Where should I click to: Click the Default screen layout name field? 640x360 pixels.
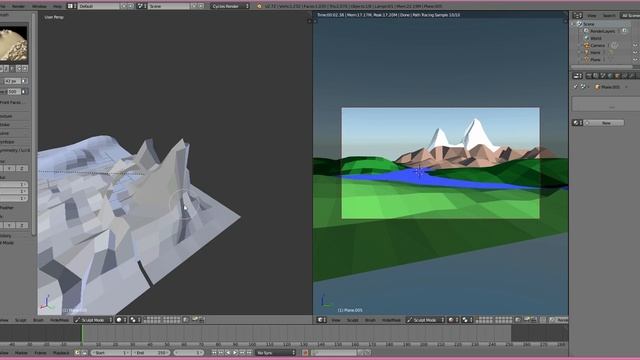point(99,6)
